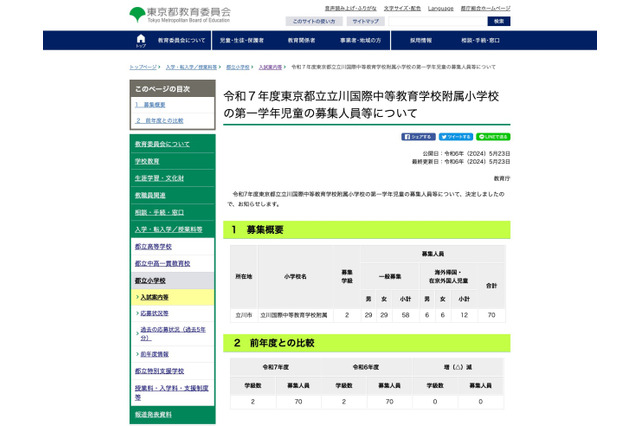Open 教育委員会について in top navigation
Screen dimensions: 640x426
point(181,40)
